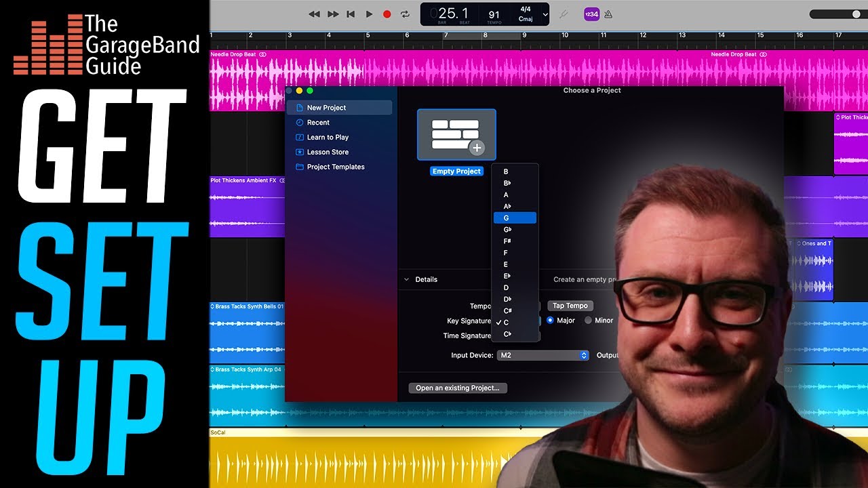
Task: Click Open an existing Project button
Action: [x=457, y=388]
